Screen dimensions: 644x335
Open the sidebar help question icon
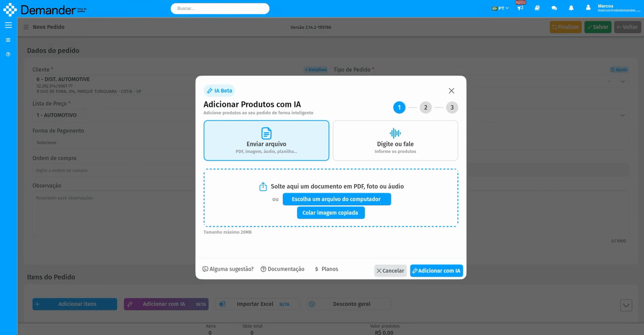click(x=8, y=54)
